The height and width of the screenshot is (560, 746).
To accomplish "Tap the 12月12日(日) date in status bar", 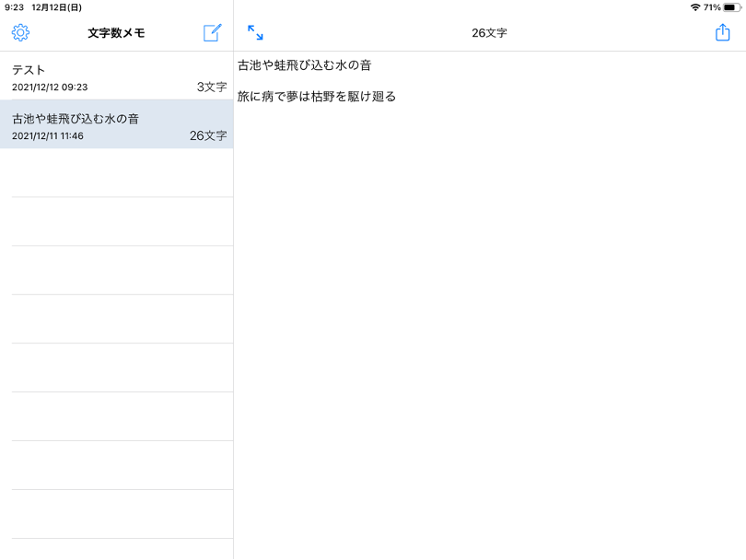I will [56, 7].
